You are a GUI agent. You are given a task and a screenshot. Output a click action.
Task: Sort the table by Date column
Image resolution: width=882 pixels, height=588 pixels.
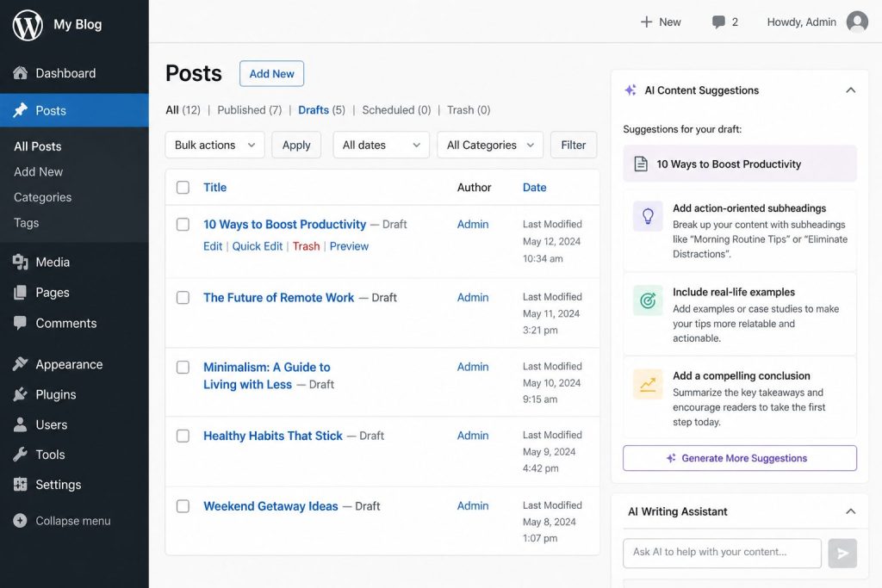click(534, 187)
